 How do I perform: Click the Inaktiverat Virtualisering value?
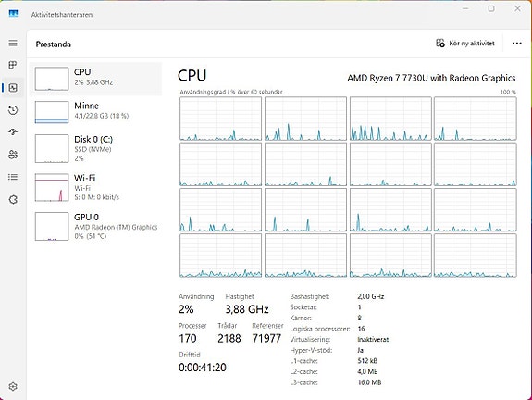(x=373, y=339)
